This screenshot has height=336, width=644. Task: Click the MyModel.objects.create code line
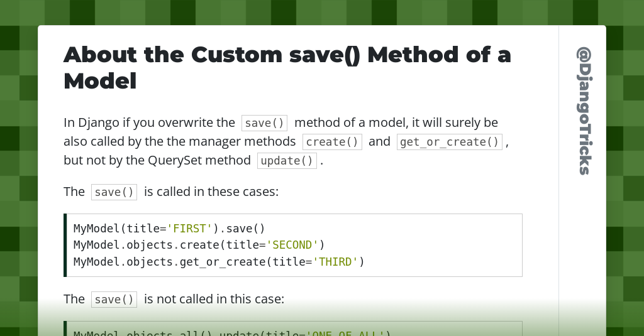click(x=199, y=246)
